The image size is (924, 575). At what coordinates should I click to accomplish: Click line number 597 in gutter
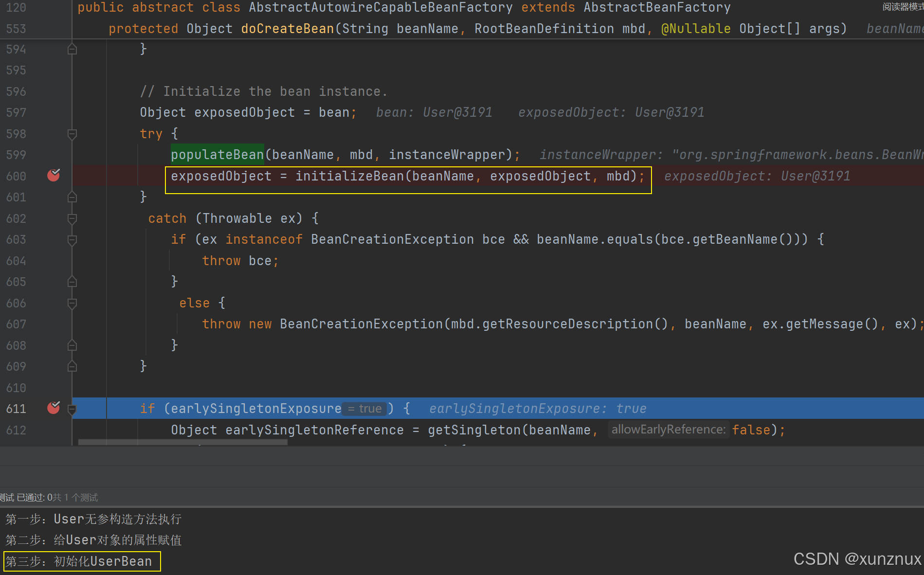[16, 112]
